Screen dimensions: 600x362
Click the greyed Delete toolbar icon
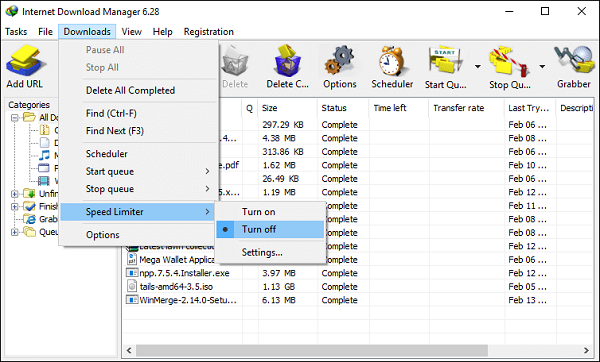click(235, 61)
